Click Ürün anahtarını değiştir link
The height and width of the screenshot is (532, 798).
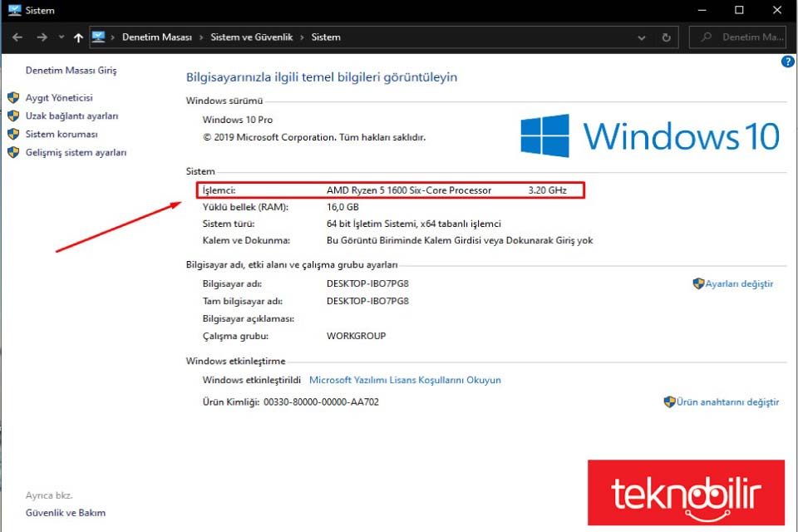[728, 402]
